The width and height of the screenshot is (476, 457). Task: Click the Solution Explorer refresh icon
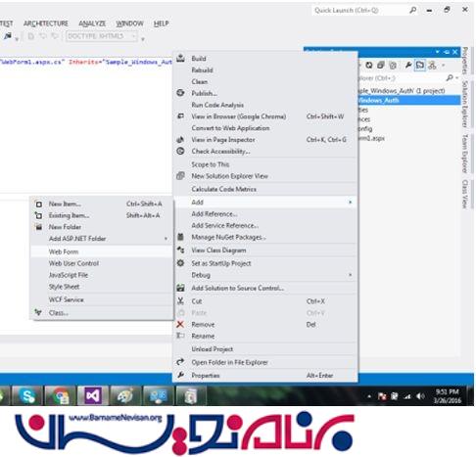[369, 66]
